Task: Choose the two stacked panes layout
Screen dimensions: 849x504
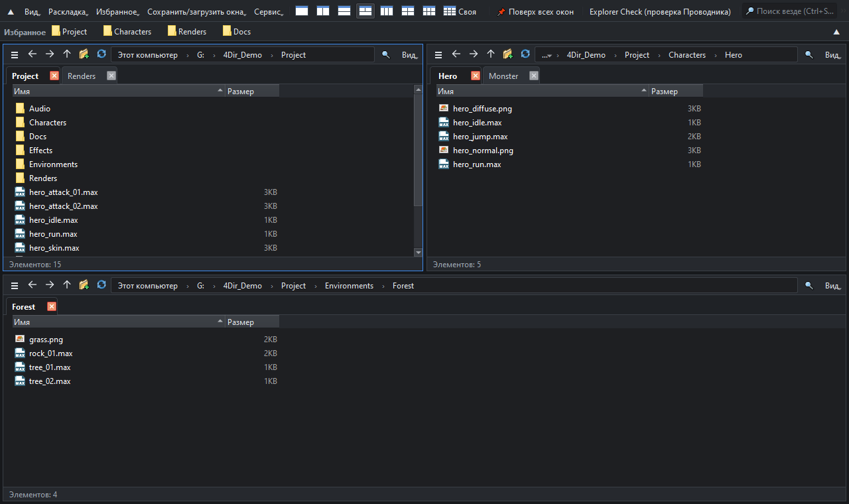Action: [344, 11]
